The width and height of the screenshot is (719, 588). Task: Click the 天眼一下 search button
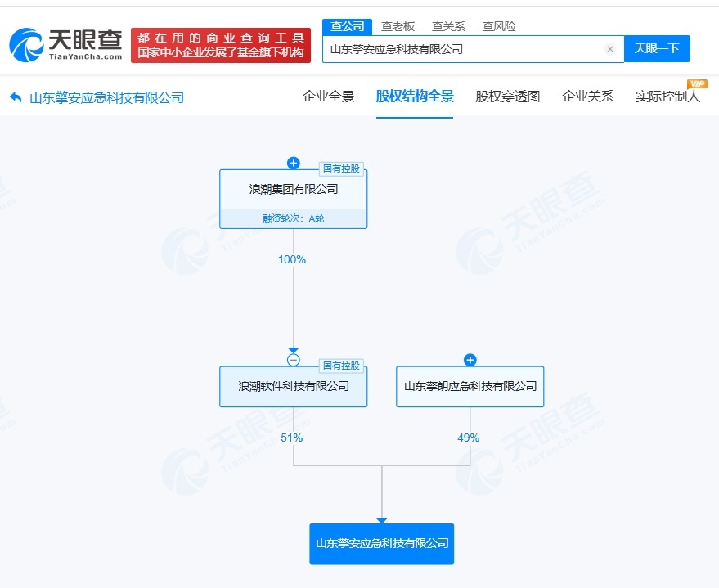pyautogui.click(x=658, y=49)
